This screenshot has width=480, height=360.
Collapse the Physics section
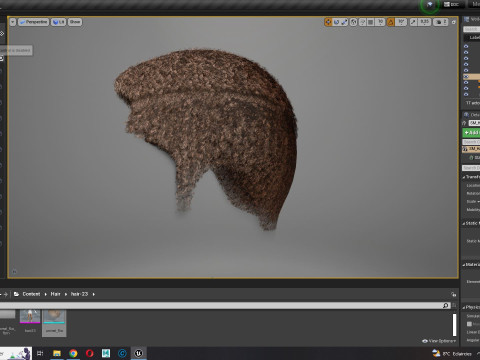click(x=464, y=307)
